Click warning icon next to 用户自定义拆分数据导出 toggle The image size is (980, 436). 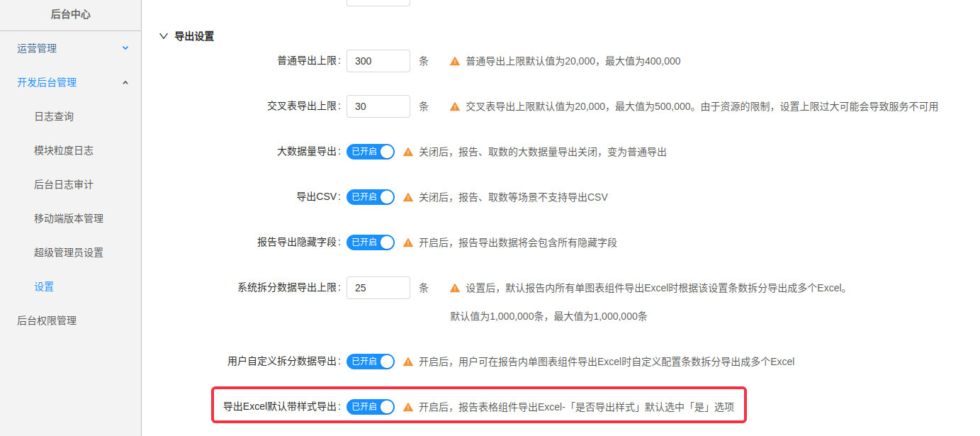(x=408, y=362)
